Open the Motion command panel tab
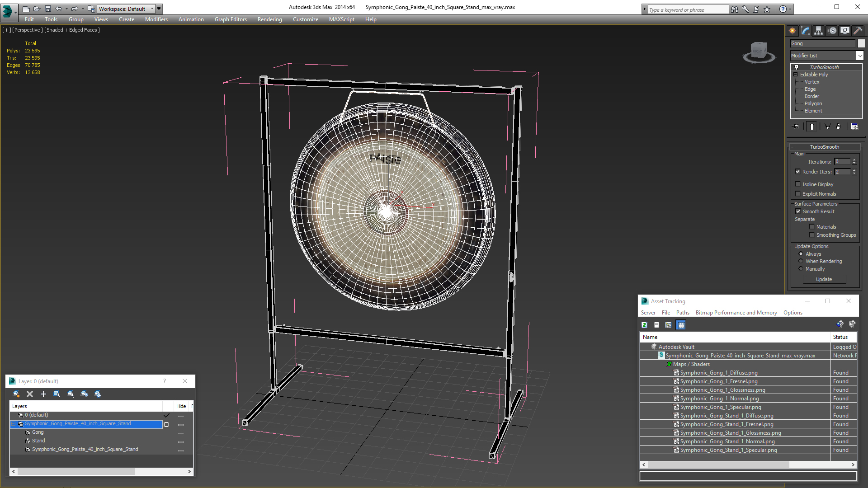Screen dimensions: 868x488 [832, 31]
